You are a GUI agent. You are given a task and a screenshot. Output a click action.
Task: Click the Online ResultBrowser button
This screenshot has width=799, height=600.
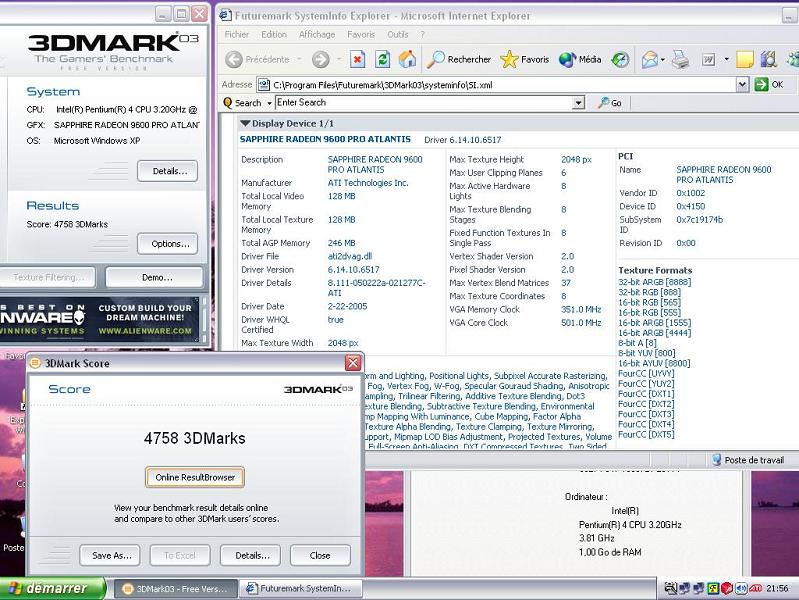click(x=195, y=478)
